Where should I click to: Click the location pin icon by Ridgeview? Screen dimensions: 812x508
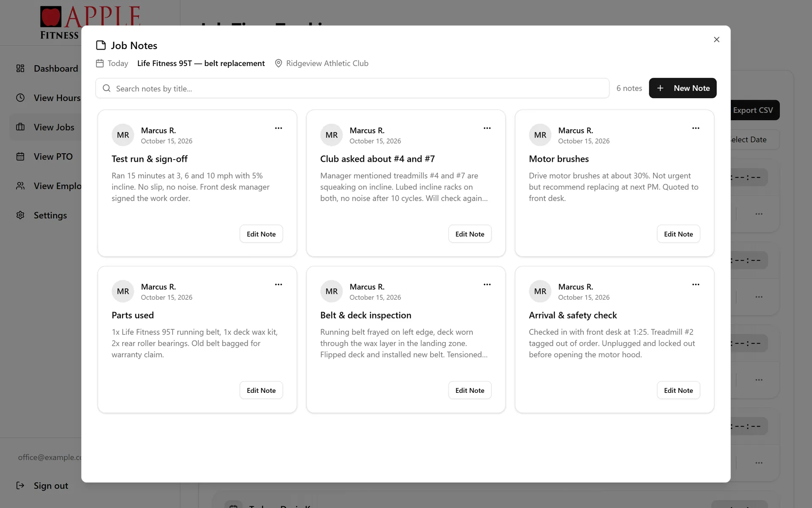(278, 63)
